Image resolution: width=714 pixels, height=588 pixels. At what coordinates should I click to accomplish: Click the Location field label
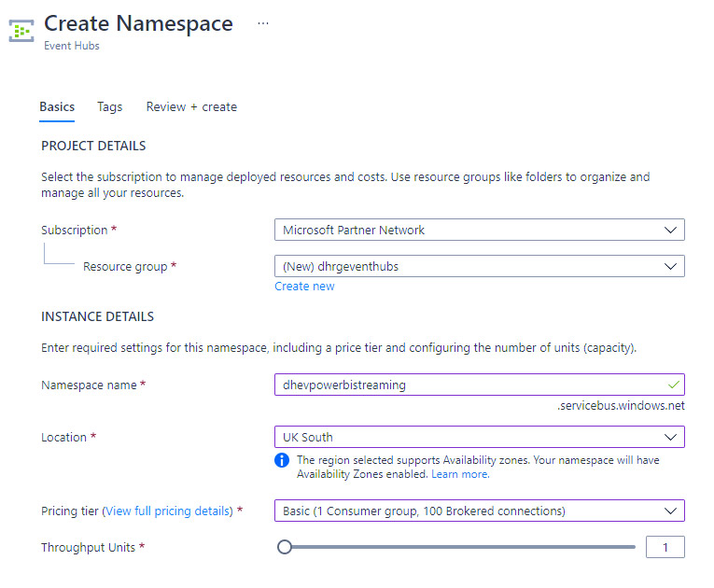coord(63,438)
